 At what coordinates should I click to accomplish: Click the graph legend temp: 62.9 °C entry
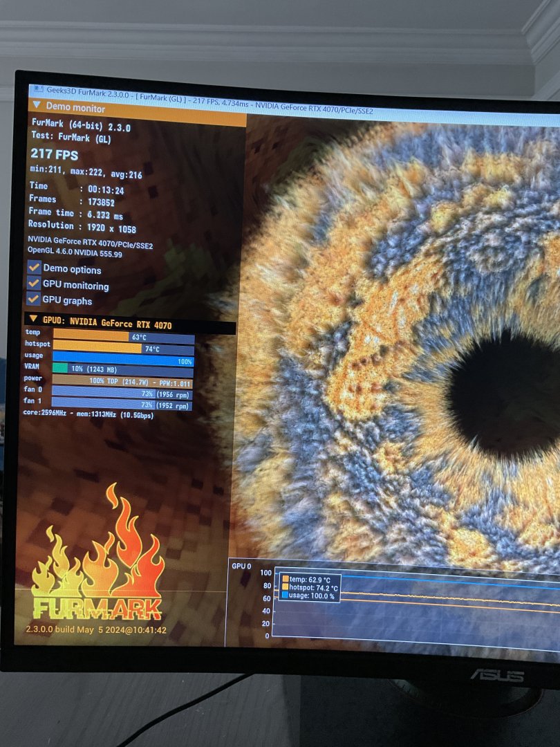[x=310, y=580]
